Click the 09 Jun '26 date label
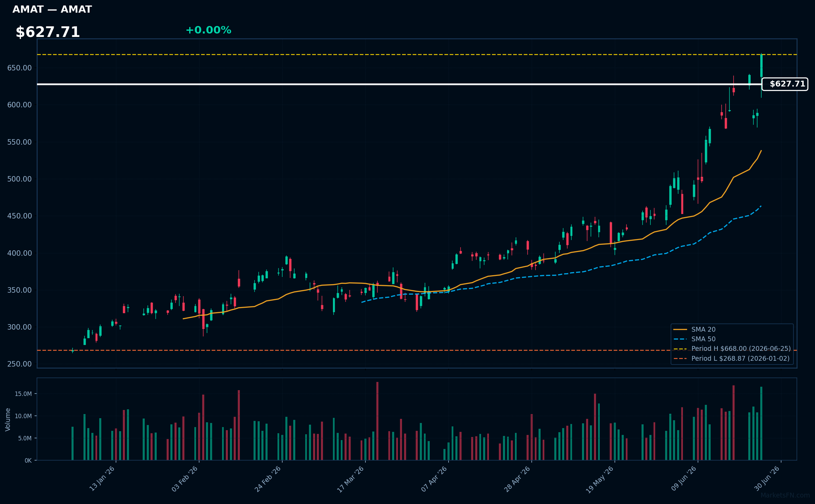This screenshot has width=815, height=504. (684, 479)
